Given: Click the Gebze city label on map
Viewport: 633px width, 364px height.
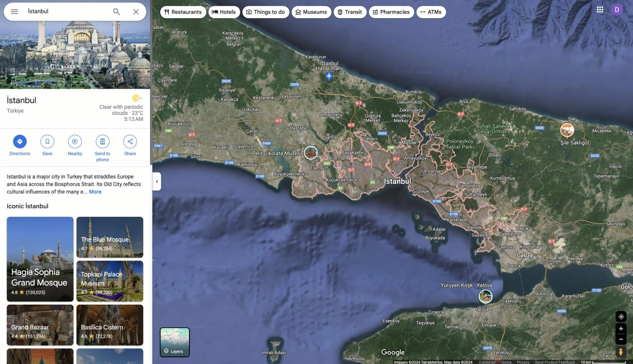Looking at the screenshot, I should [525, 256].
